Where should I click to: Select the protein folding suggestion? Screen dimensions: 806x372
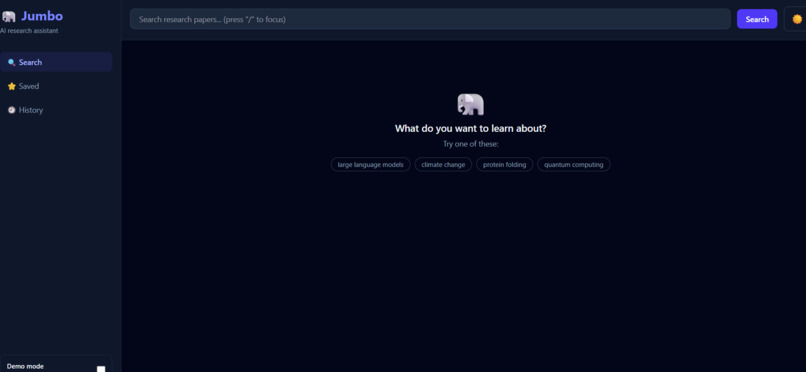point(504,164)
